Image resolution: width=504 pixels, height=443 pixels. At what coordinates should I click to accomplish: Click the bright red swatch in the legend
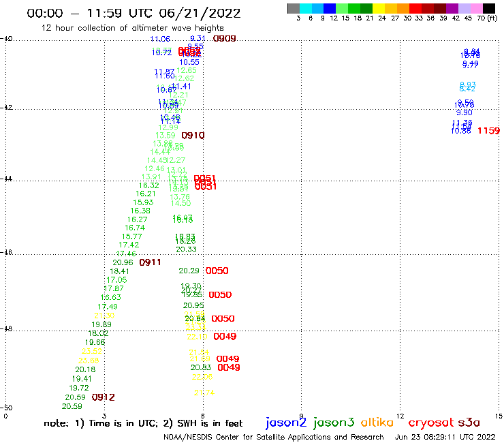click(415, 8)
